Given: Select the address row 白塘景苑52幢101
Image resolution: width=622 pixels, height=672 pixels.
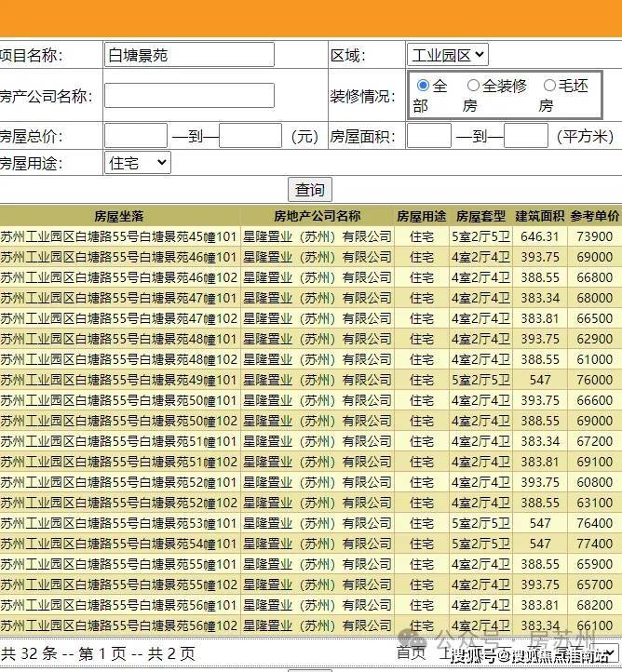Looking at the screenshot, I should pyautogui.click(x=119, y=482).
